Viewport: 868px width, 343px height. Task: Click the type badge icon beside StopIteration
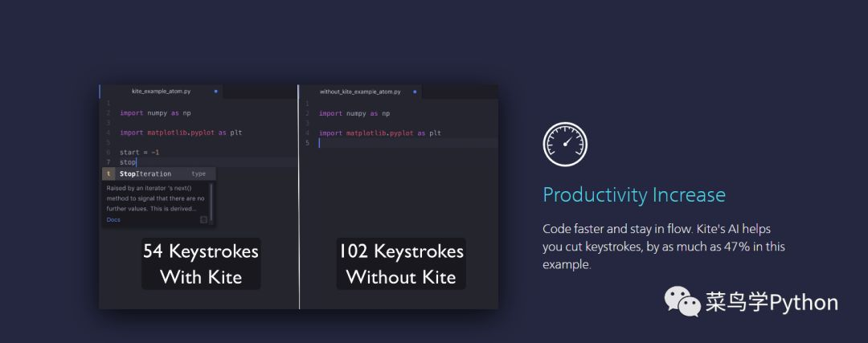click(x=108, y=174)
